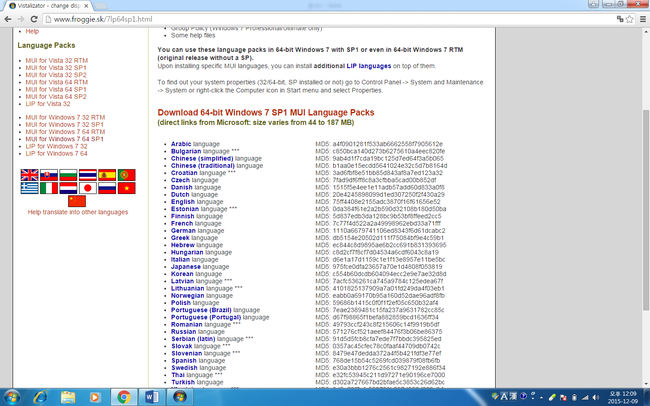Choose the Italian flag

(x=49, y=188)
